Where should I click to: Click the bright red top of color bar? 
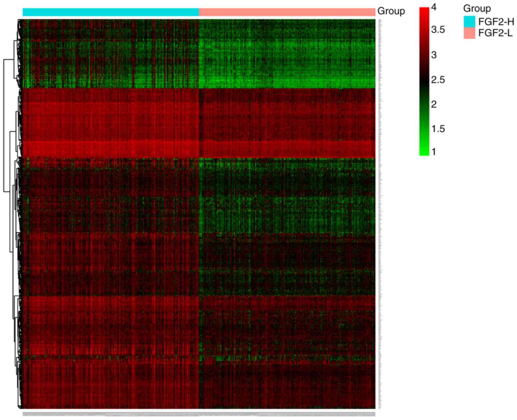(424, 11)
